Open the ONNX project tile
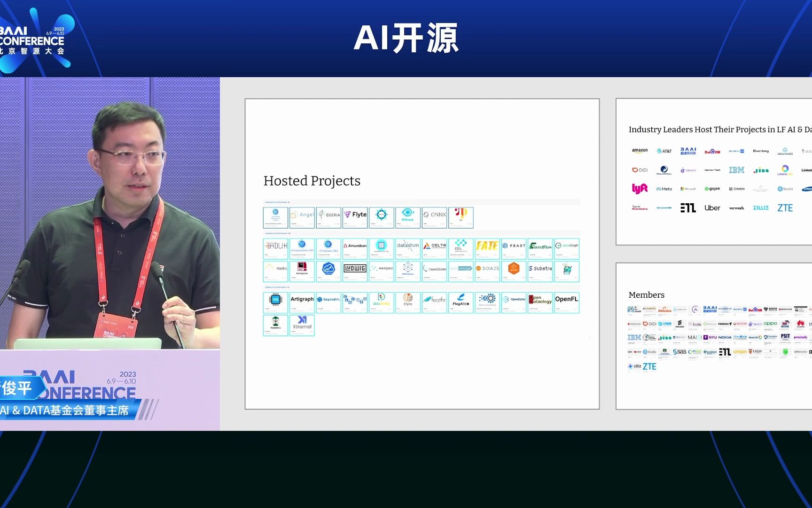The height and width of the screenshot is (508, 812). click(x=434, y=217)
